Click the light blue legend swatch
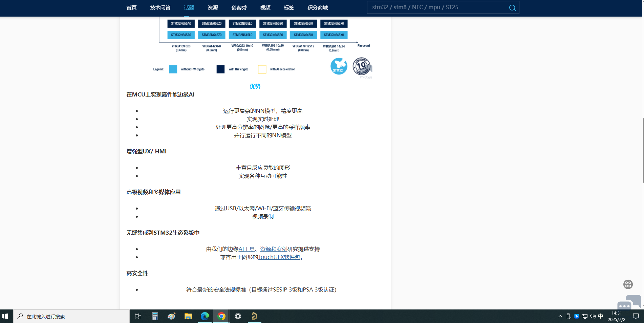This screenshot has width=644, height=323. coord(173,69)
